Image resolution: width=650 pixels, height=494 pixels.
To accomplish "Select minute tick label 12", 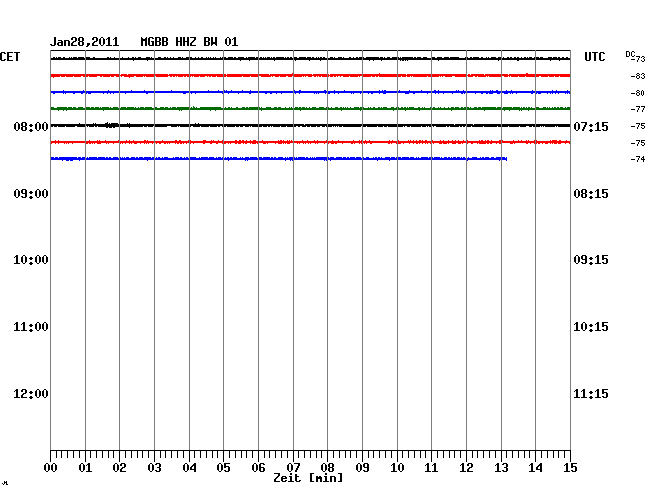I will tap(466, 468).
